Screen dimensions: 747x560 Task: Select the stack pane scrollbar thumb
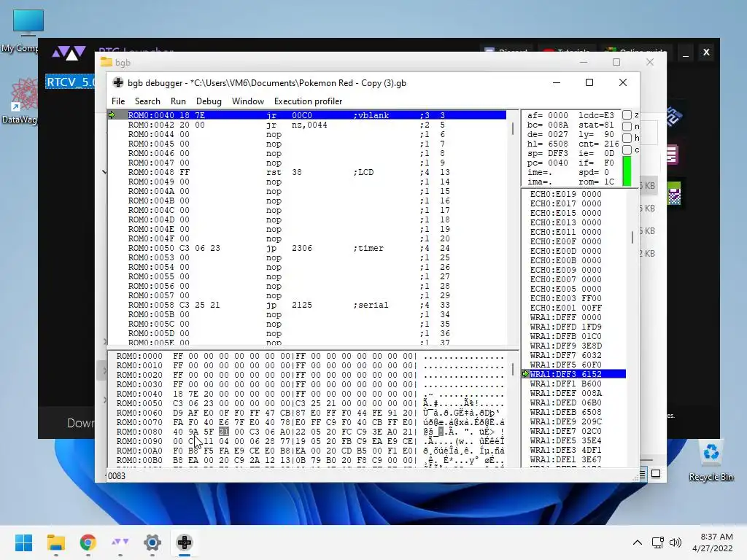point(632,237)
